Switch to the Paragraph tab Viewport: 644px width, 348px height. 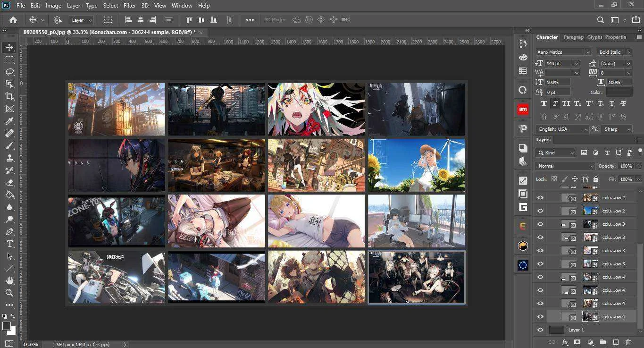click(573, 37)
